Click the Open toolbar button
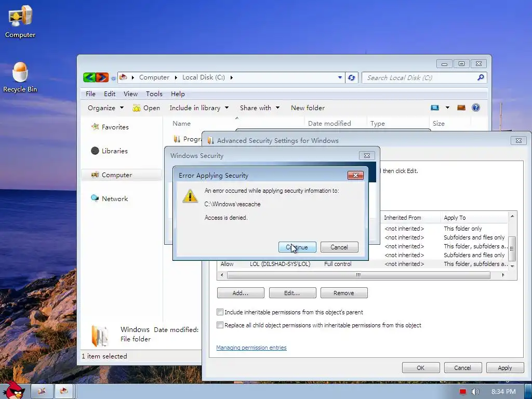The image size is (532, 399). coord(146,108)
